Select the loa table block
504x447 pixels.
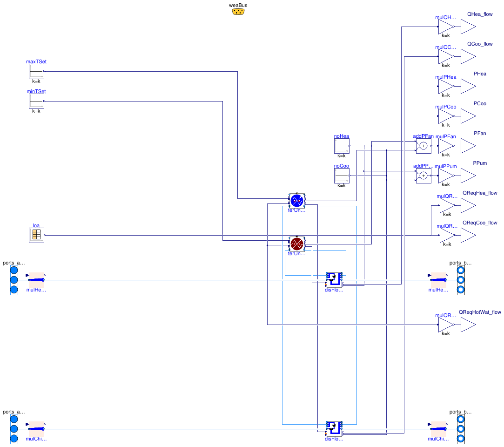36,236
